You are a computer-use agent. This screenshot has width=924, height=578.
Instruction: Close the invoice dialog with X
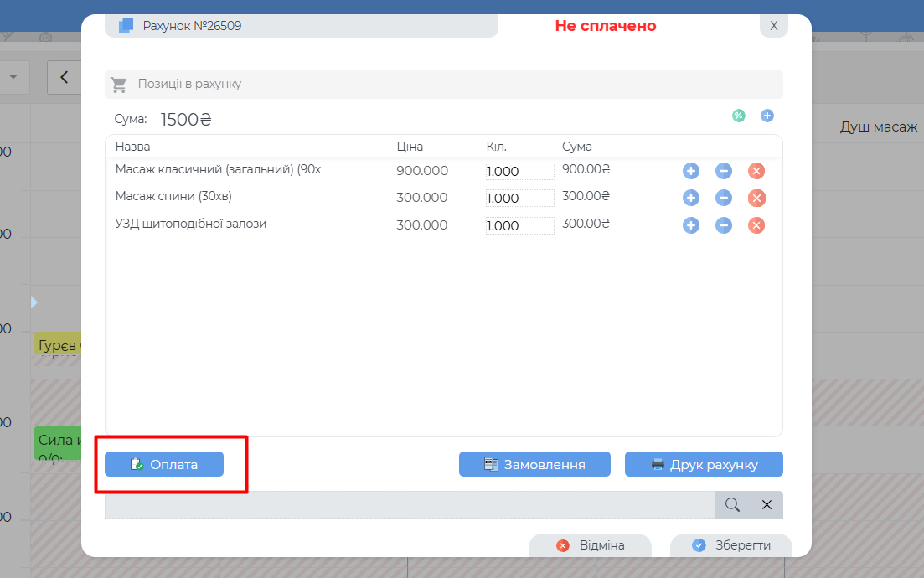click(774, 26)
